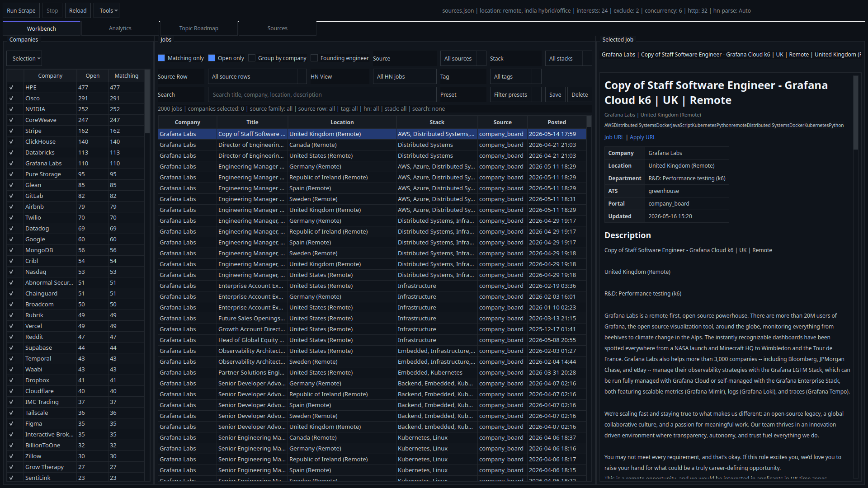Image resolution: width=868 pixels, height=488 pixels.
Task: Select the Grow Therapy company row
Action: [x=76, y=467]
